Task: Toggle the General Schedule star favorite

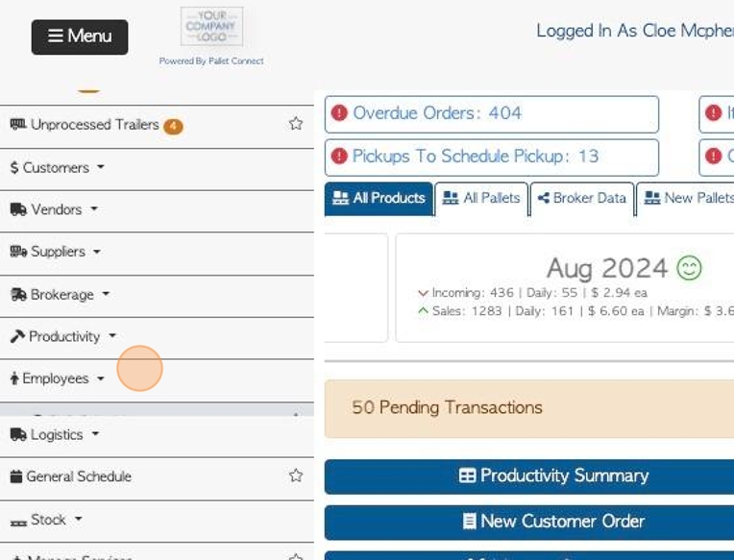Action: pos(296,475)
